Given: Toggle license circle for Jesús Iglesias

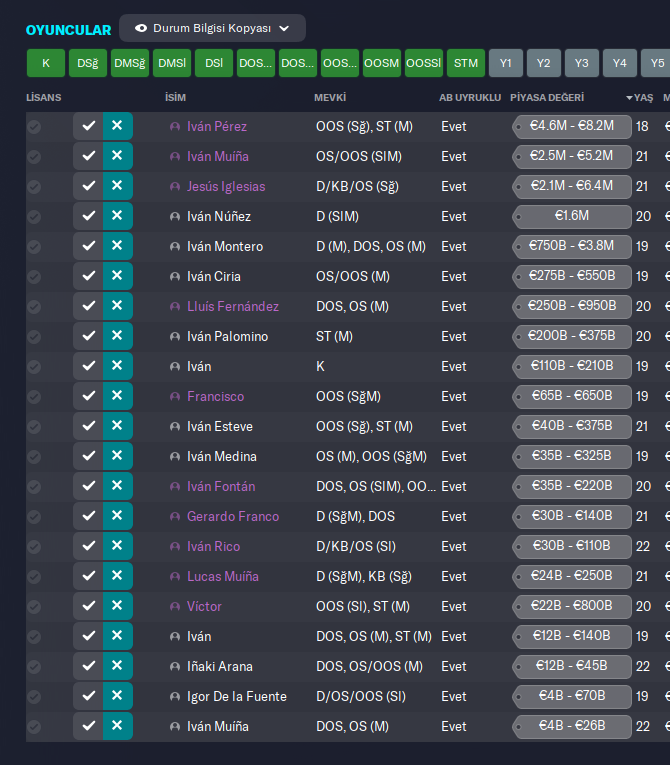Looking at the screenshot, I should click(34, 187).
